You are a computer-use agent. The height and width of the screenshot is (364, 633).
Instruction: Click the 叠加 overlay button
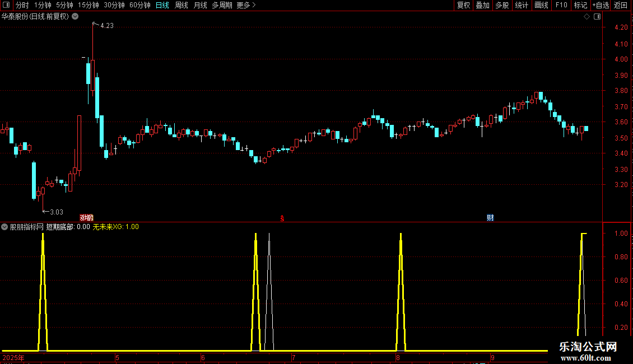pos(482,5)
